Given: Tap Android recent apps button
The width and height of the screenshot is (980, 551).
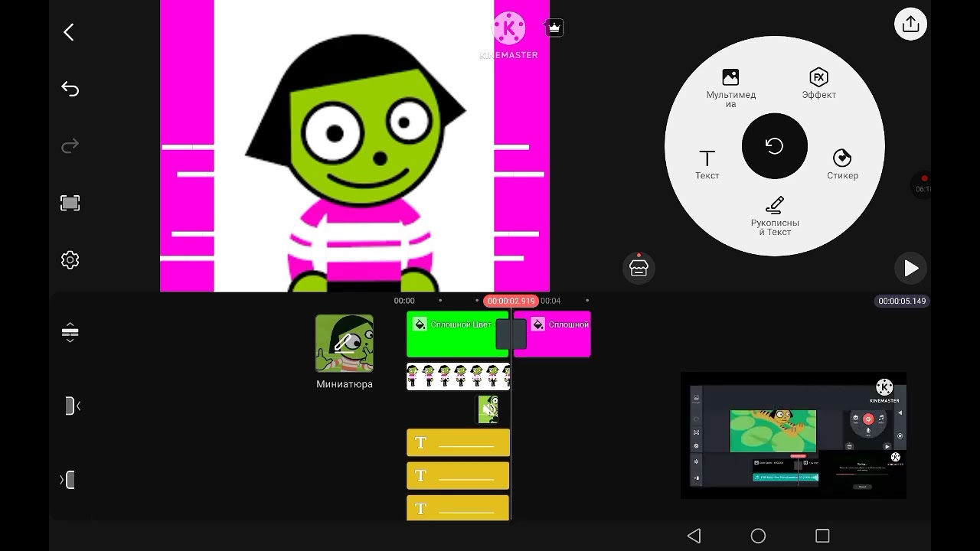Looking at the screenshot, I should click(822, 536).
